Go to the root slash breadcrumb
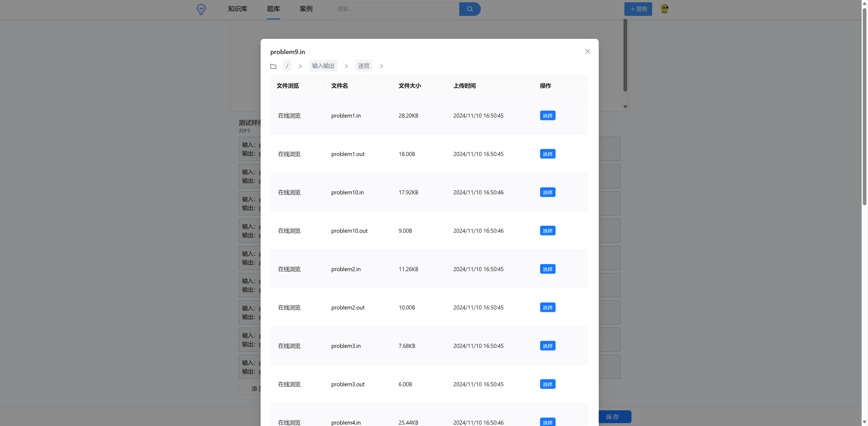Screen dimensions: 868x426 click(287, 66)
